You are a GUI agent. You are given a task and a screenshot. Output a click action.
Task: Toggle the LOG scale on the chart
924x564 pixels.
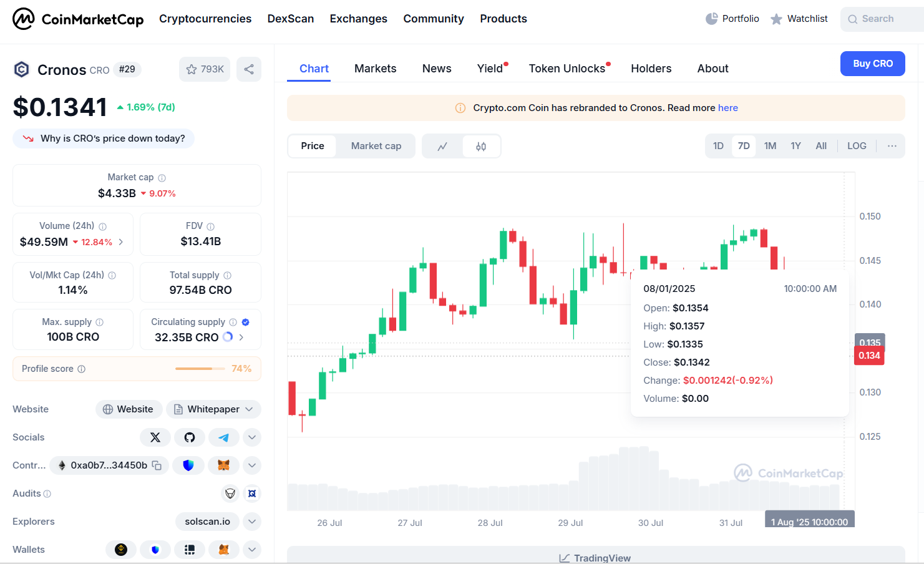(x=856, y=146)
